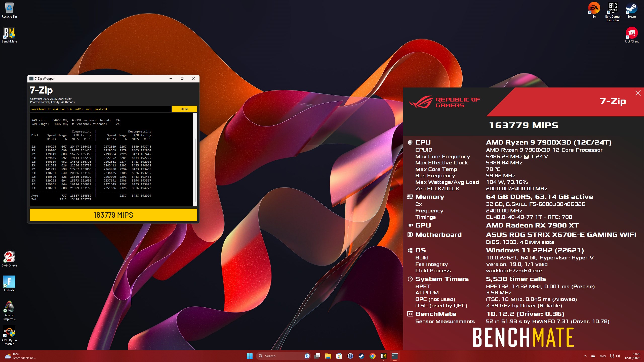
Task: Open Google Chrome from the taskbar
Action: point(373,356)
